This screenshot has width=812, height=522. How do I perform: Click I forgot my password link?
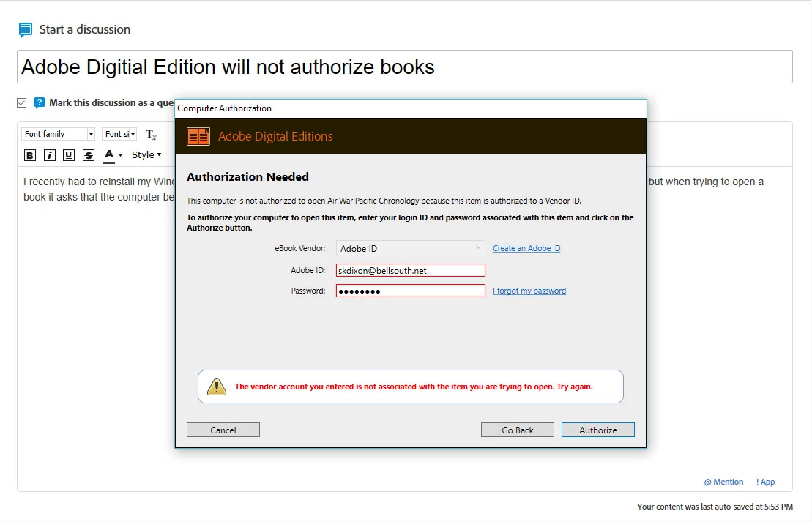click(529, 291)
